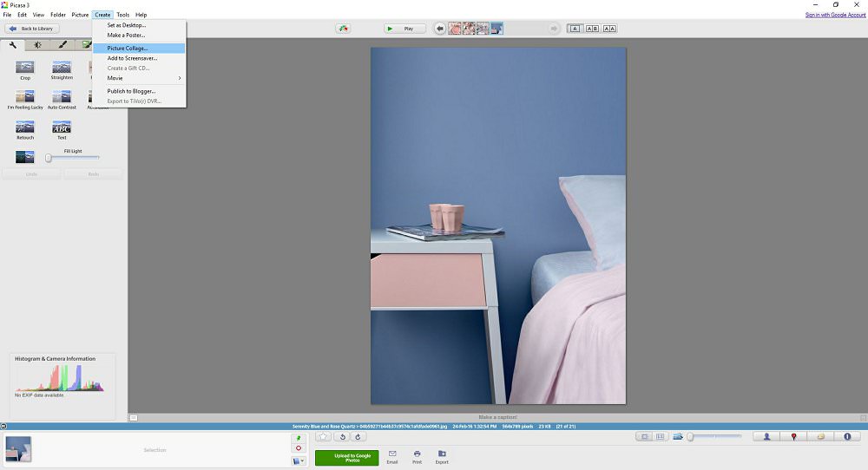Click the Make a caption field
This screenshot has height=470, width=868.
(x=497, y=417)
